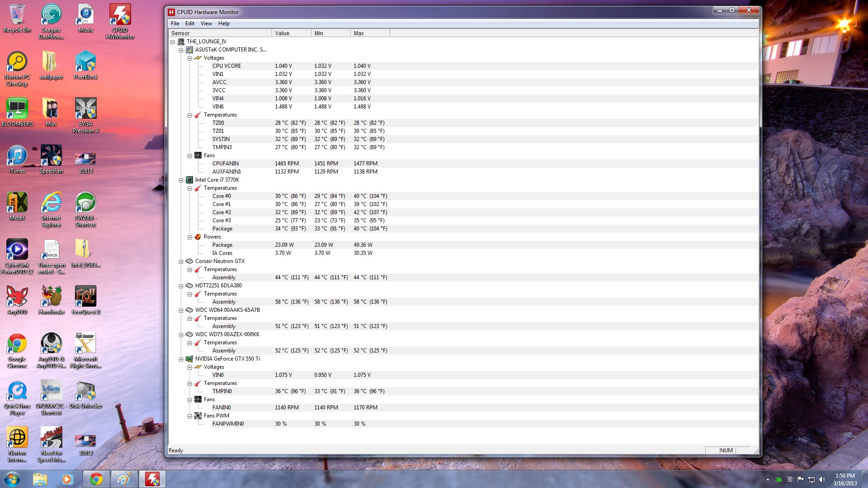Open the wallpaper folder on desktop

(51, 66)
